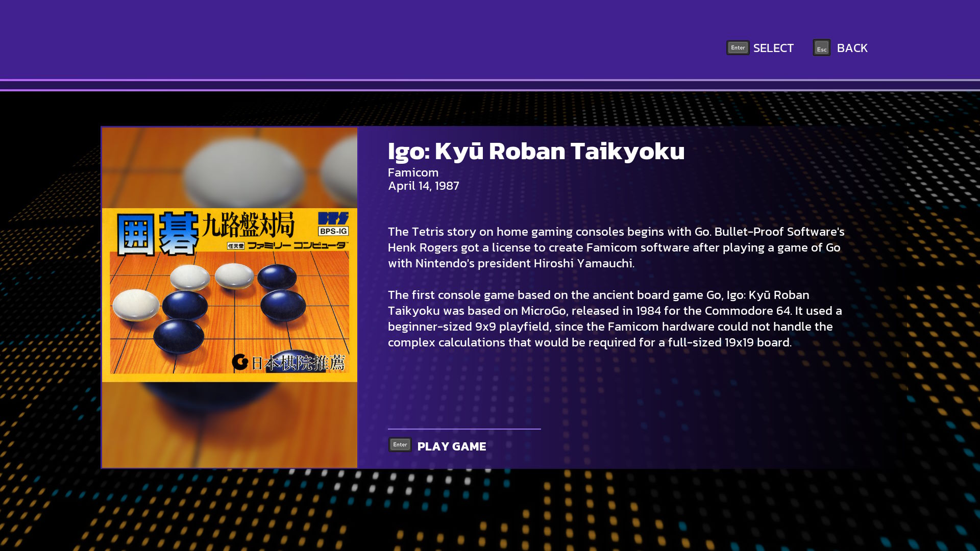Screen dimensions: 980x551
Task: Click the Enter key icon beside SELECT
Action: [x=738, y=47]
